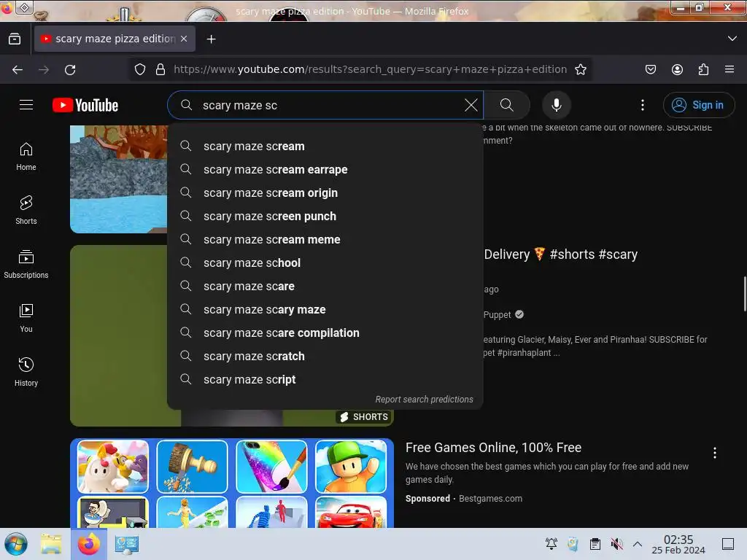Switch to Firefox in taskbar
This screenshot has height=560, width=747.
click(88, 544)
